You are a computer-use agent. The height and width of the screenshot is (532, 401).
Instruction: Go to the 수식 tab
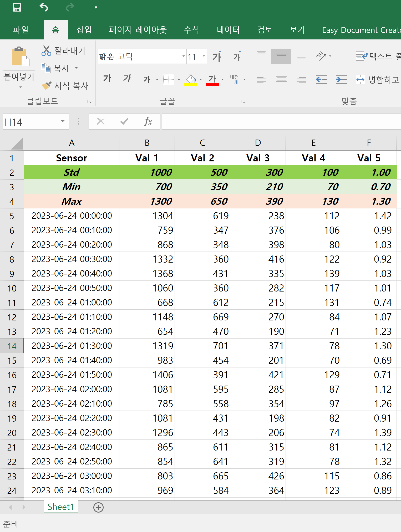click(x=191, y=29)
